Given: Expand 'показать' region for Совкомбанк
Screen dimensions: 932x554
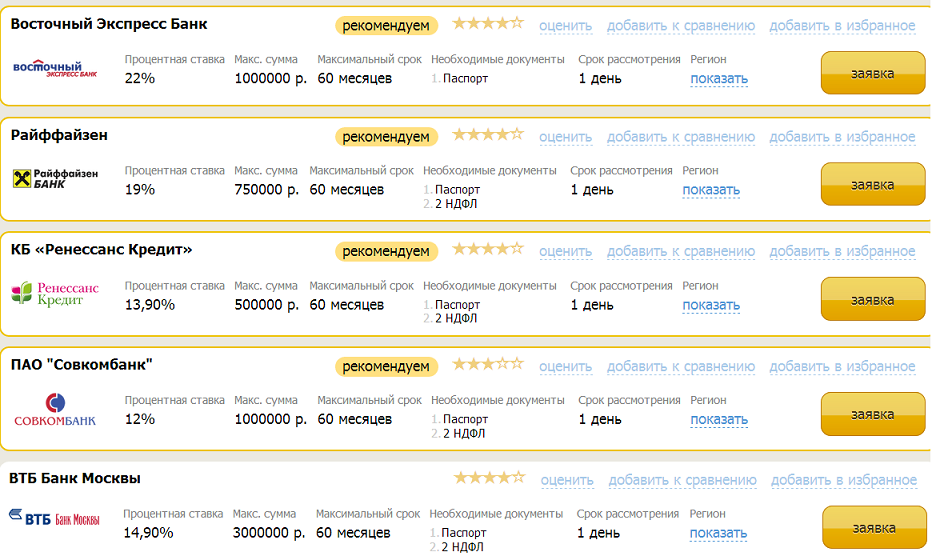Looking at the screenshot, I should (718, 420).
